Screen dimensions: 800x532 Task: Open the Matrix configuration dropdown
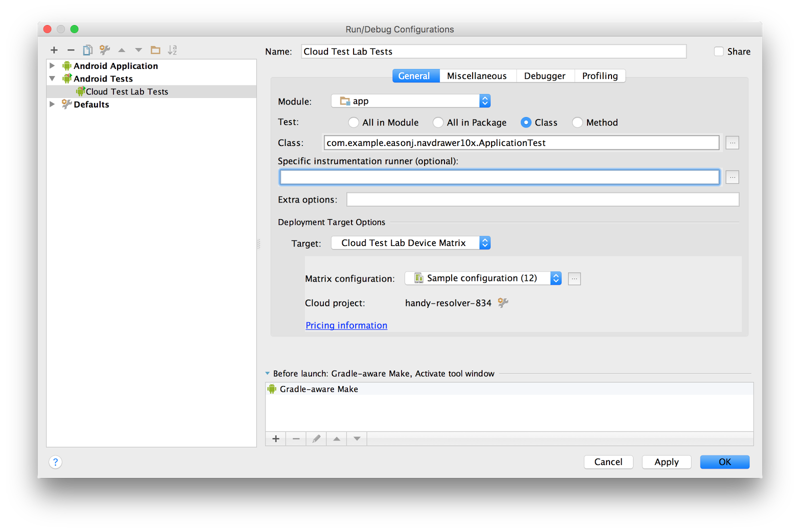pos(555,278)
